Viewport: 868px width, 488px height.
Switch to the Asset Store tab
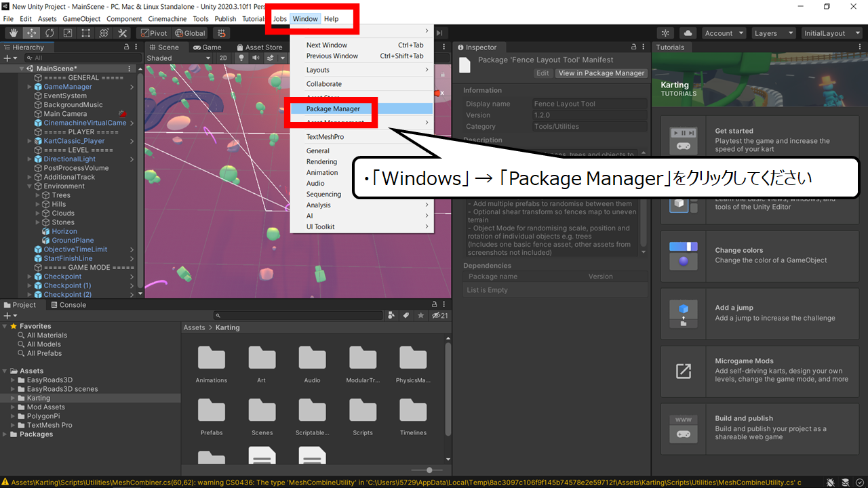pos(258,47)
